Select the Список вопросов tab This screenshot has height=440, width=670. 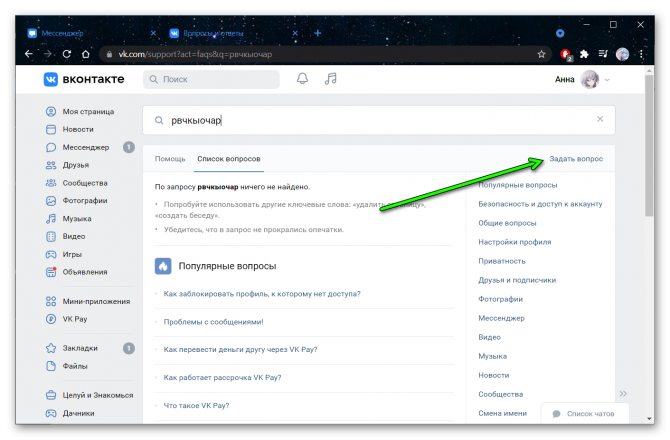click(229, 159)
